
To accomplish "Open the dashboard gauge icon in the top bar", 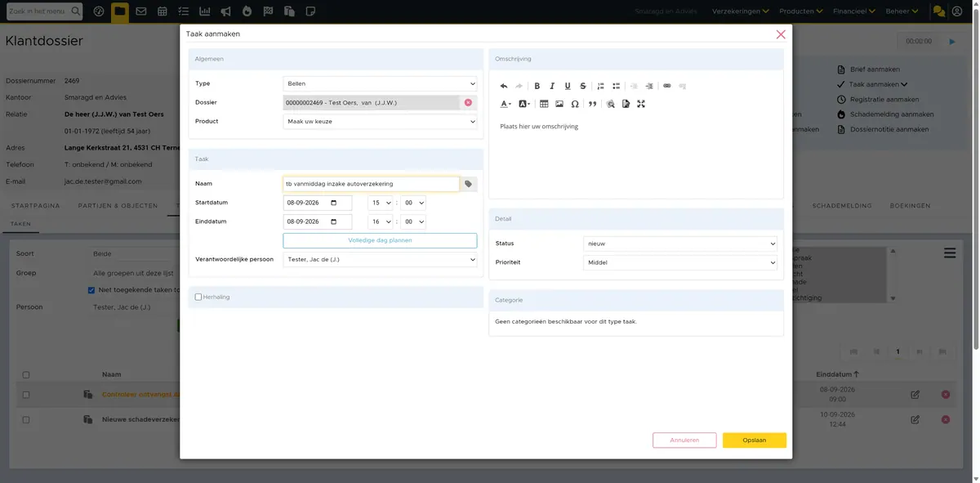I will pos(99,11).
